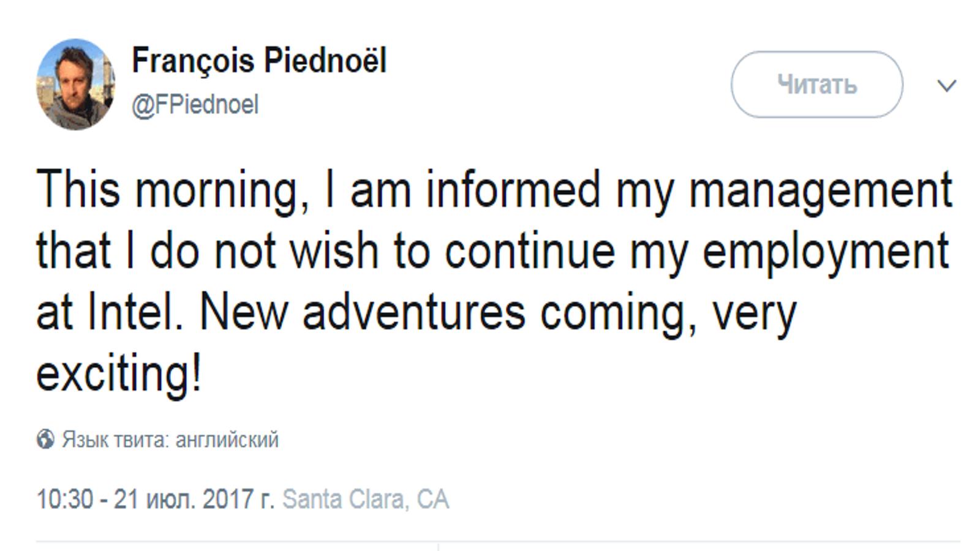Click the final word exciting! in the tweet
980x551 pixels.
click(119, 374)
